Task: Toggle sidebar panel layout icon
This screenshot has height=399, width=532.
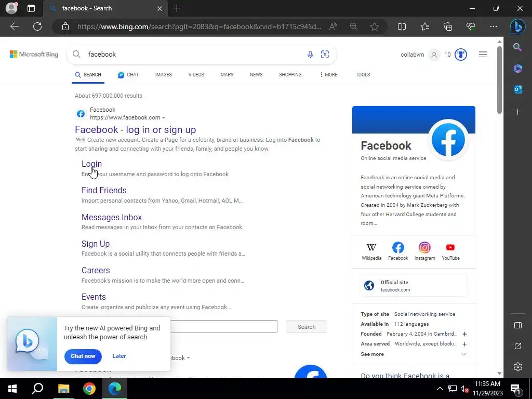Action: [518, 325]
